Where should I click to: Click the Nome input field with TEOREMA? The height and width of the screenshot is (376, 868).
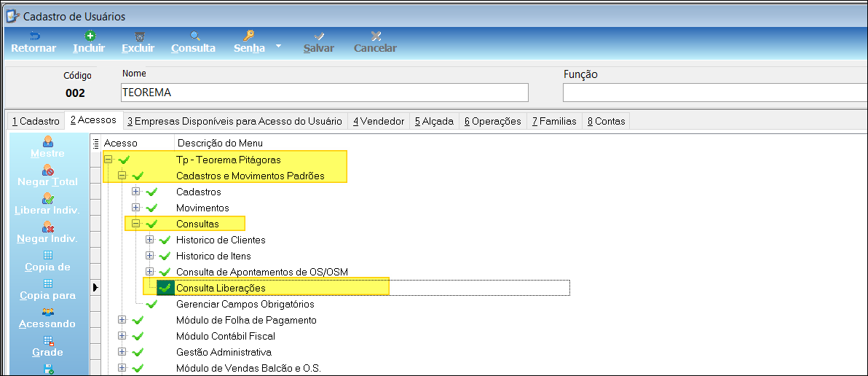click(x=324, y=93)
